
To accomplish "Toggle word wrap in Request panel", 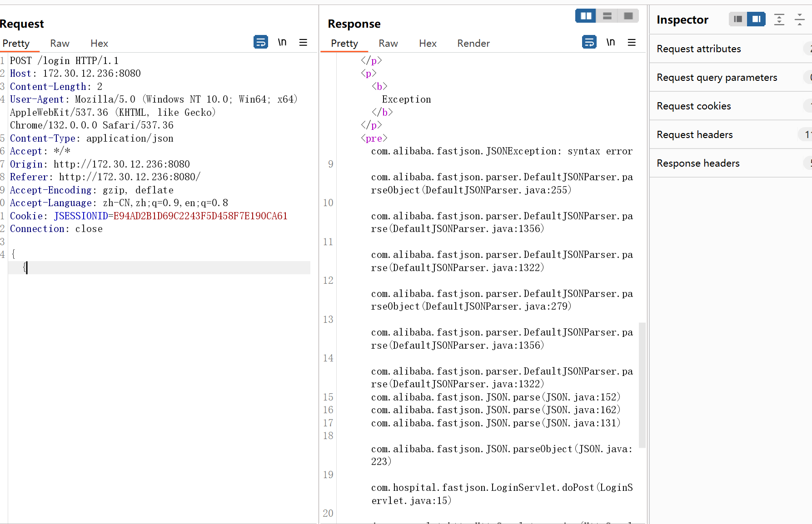I will coord(261,42).
